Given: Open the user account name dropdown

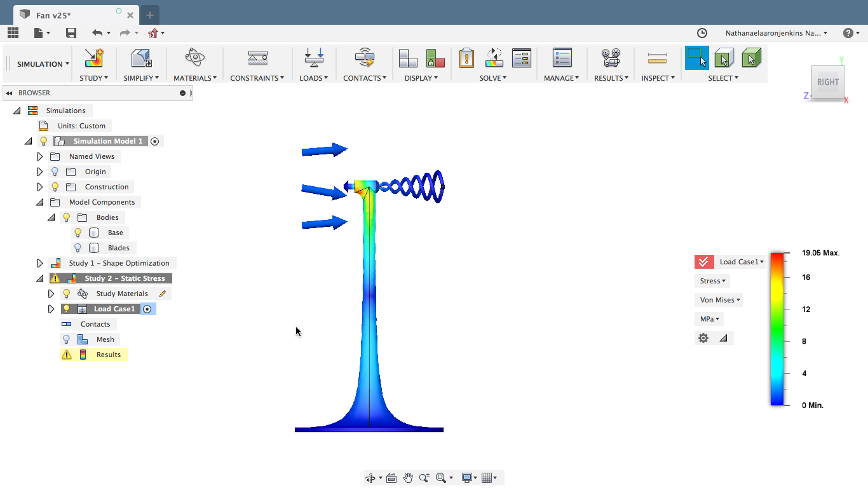Looking at the screenshot, I should [x=776, y=33].
